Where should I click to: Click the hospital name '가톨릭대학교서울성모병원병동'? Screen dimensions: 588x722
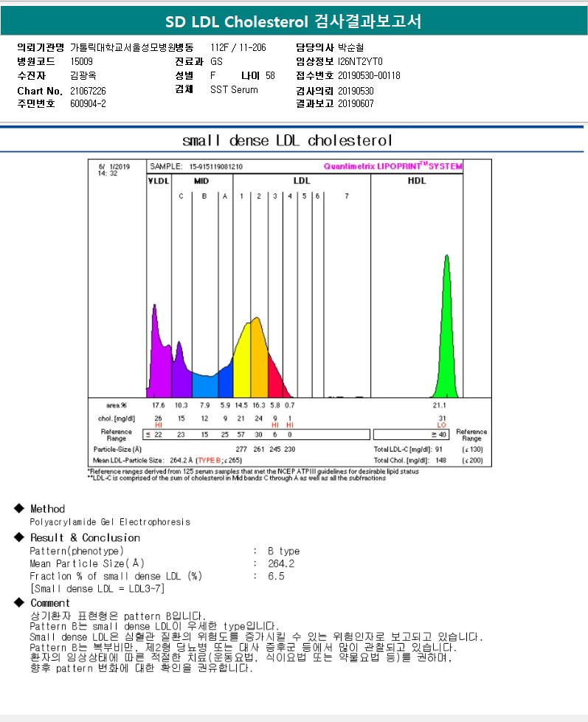(131, 47)
